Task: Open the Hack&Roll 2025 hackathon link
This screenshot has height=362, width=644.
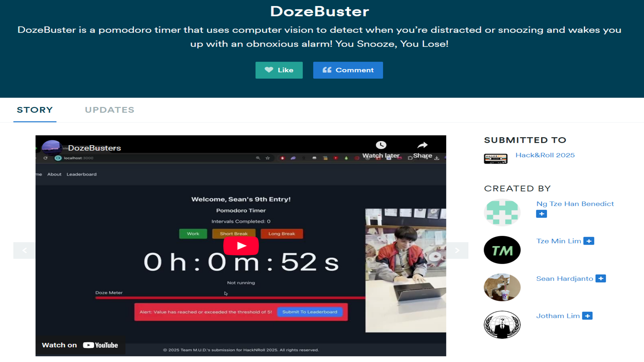Action: (545, 155)
